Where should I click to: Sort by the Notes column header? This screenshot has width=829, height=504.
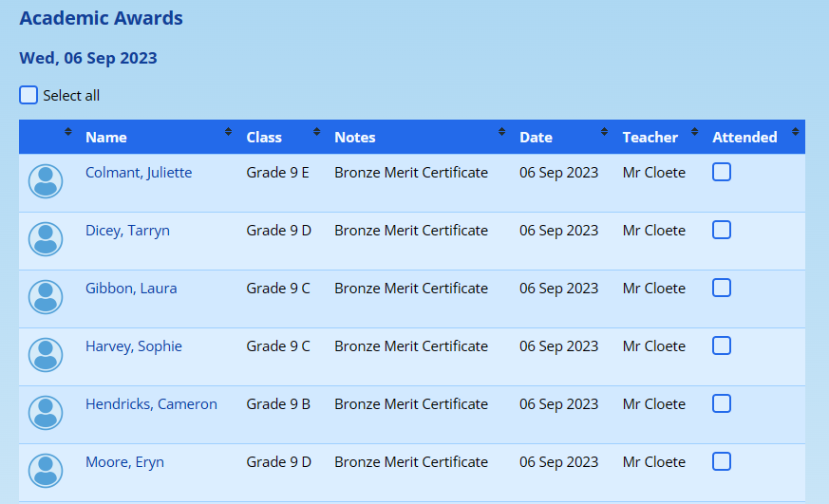pyautogui.click(x=355, y=137)
